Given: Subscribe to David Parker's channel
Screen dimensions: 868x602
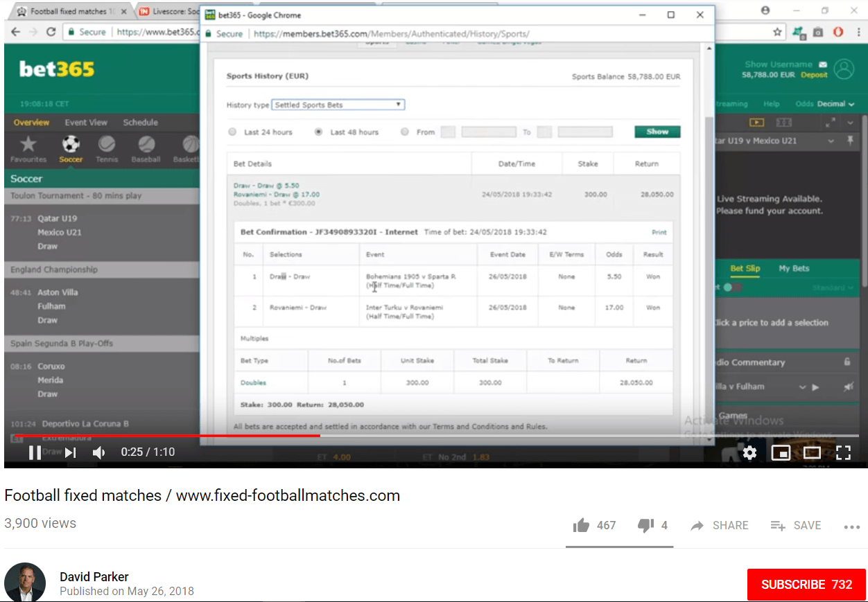Looking at the screenshot, I should (806, 585).
